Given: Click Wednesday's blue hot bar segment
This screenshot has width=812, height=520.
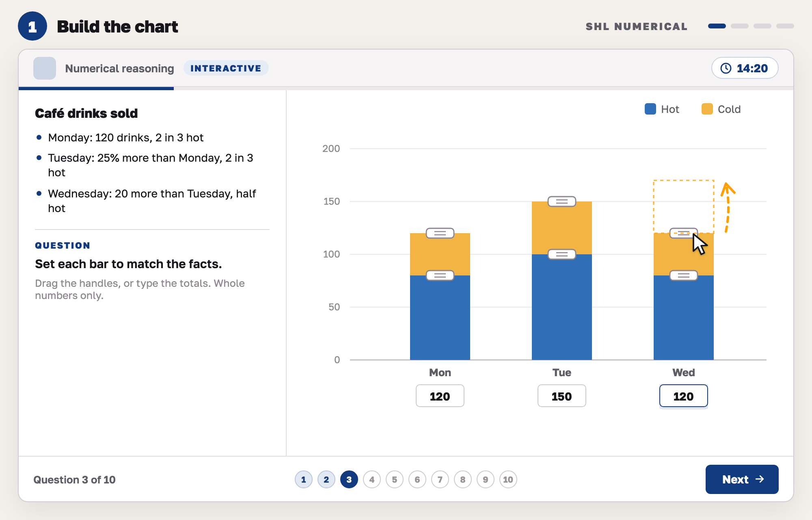Looking at the screenshot, I should click(684, 318).
